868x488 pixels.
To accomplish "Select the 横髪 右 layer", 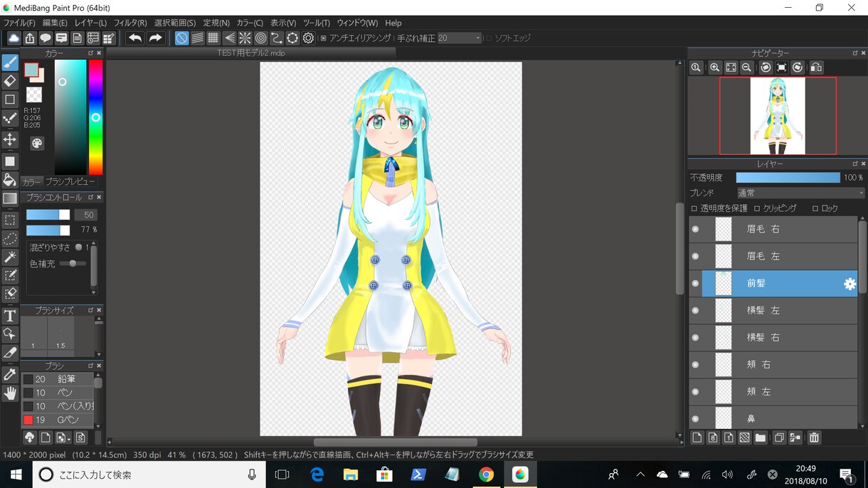I will tap(773, 337).
